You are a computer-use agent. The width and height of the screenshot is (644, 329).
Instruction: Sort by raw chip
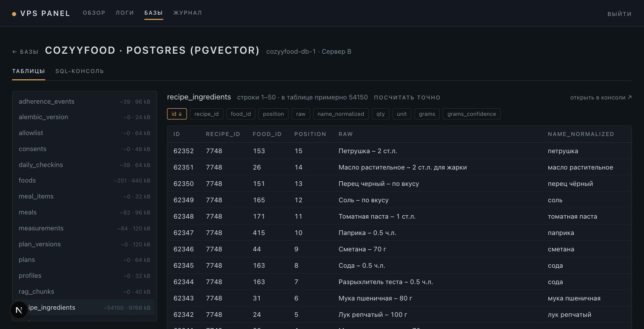click(x=301, y=114)
